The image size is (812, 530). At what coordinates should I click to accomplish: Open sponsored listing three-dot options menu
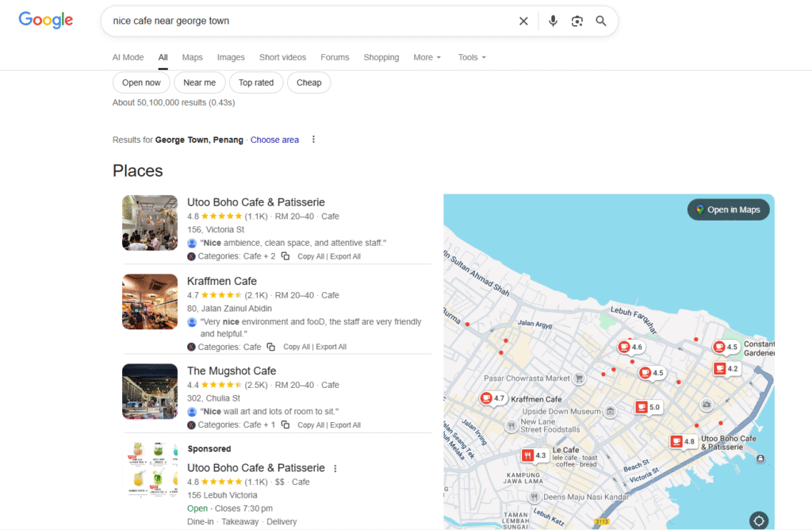[x=335, y=468]
